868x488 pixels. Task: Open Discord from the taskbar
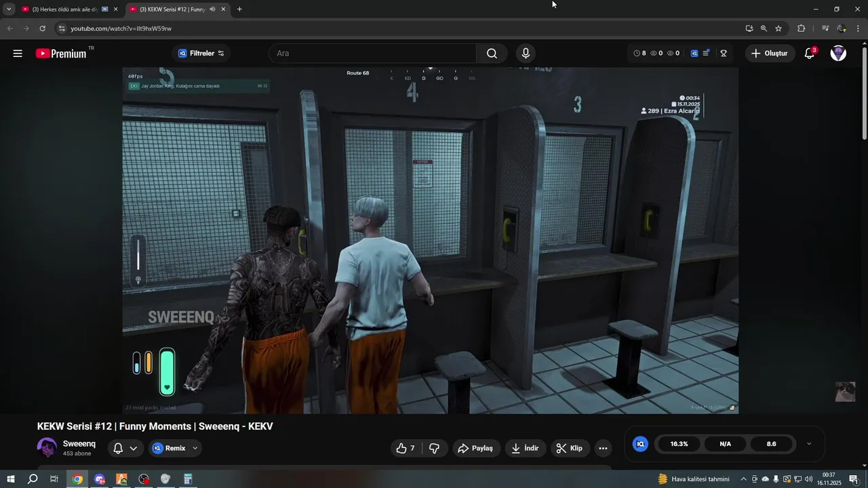point(100,479)
